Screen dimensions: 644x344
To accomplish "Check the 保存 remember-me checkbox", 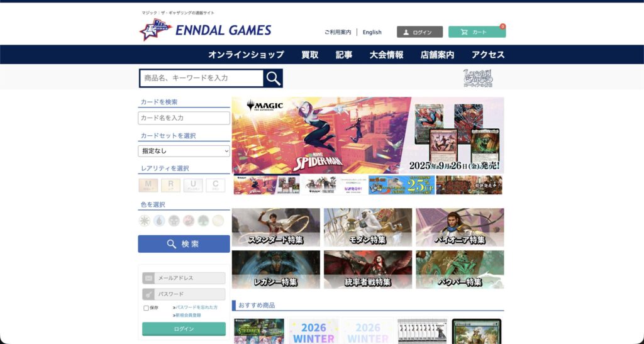I will [147, 308].
